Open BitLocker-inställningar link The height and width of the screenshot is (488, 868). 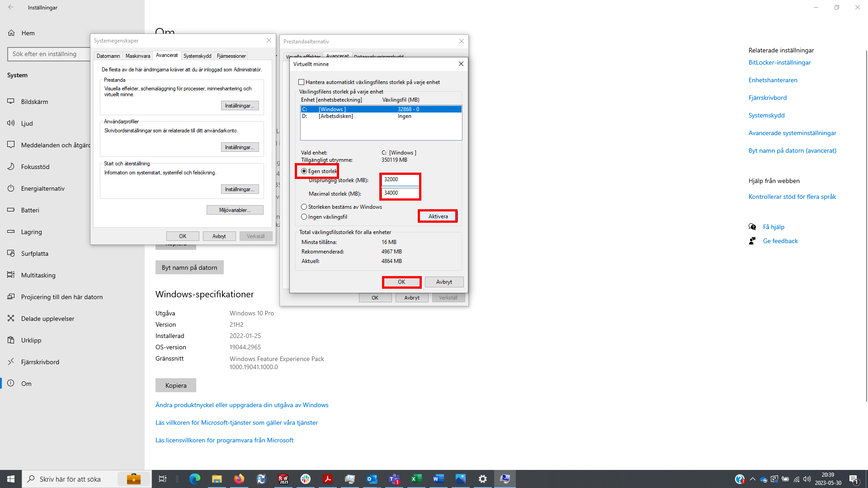pyautogui.click(x=779, y=62)
